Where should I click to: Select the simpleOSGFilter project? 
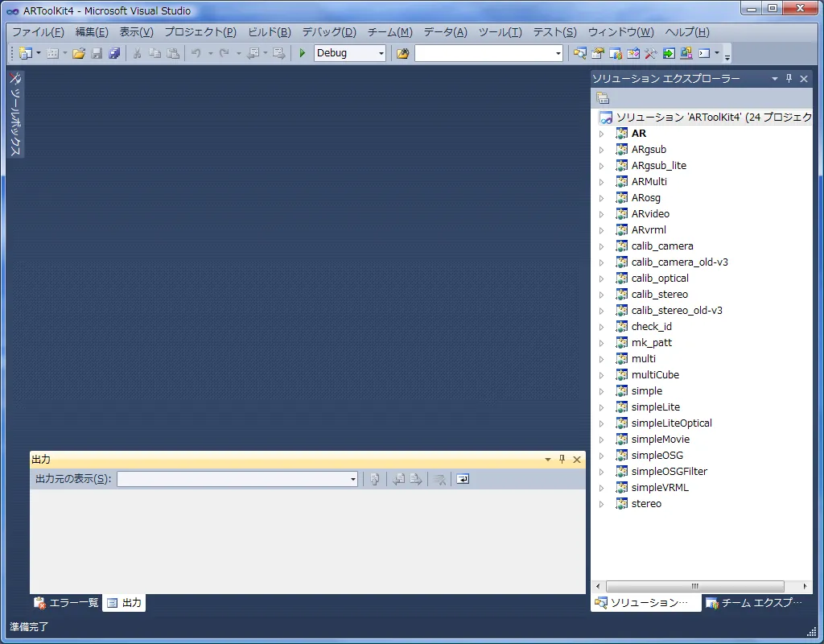(669, 472)
